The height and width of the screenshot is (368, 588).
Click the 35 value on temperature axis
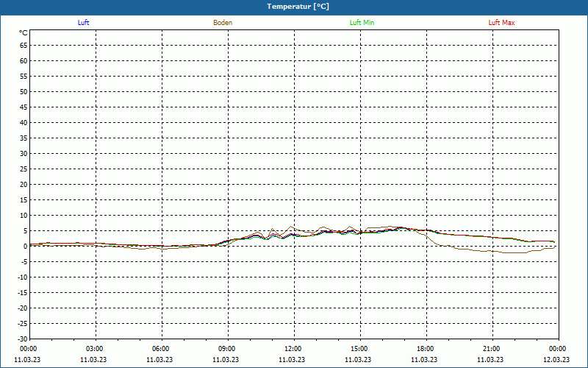[x=24, y=138]
